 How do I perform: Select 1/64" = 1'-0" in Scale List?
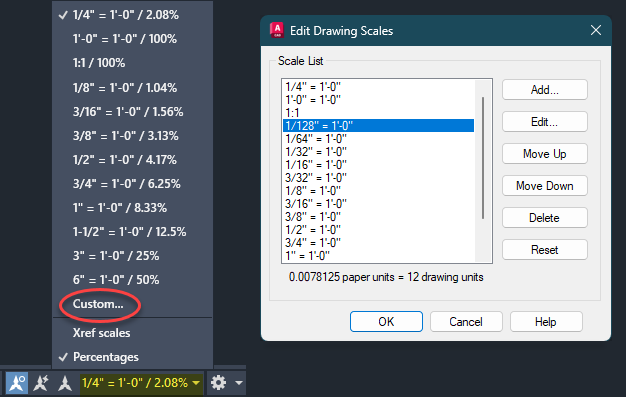tap(378, 139)
